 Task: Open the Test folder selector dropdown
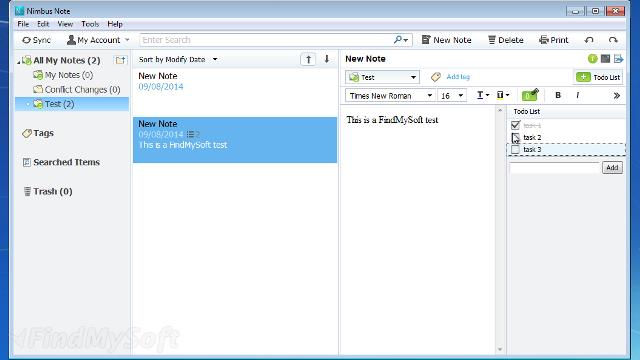[382, 77]
